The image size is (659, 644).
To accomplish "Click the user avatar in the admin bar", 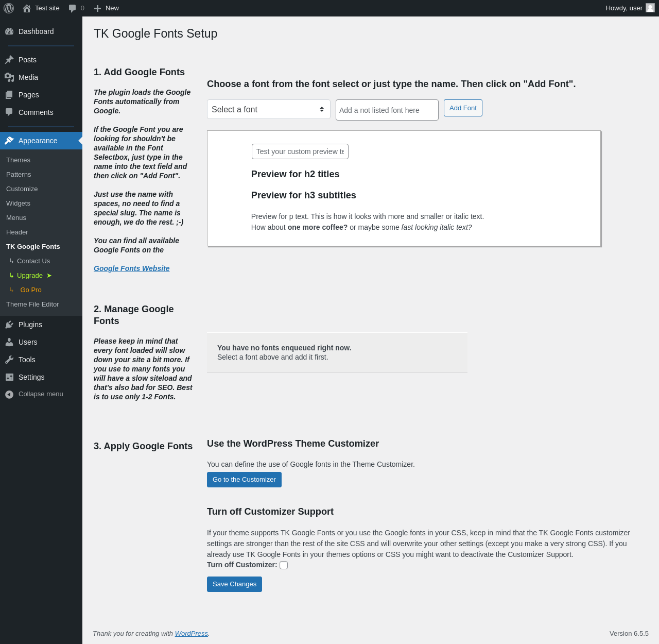I will pyautogui.click(x=650, y=8).
